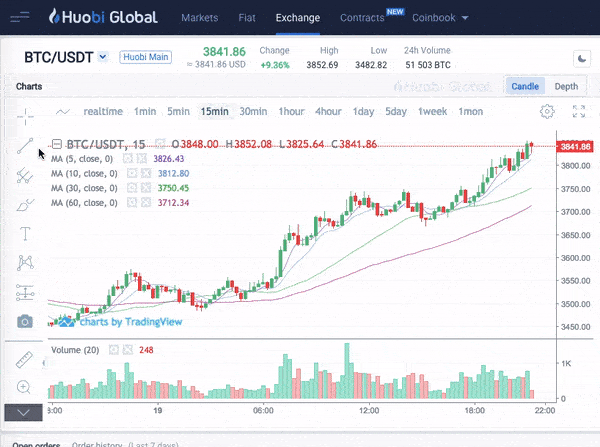This screenshot has width=600, height=447.
Task: Click the MA 5 value 3826.43
Action: (x=169, y=158)
